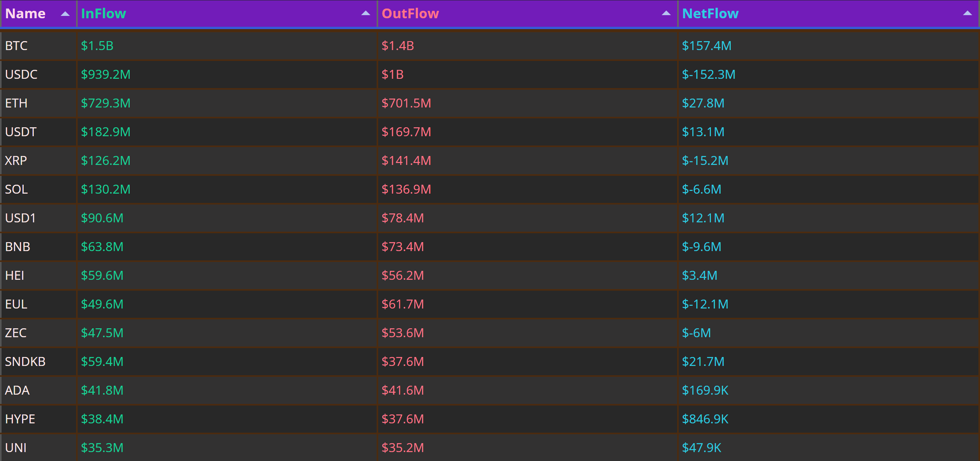
Task: Sort by the Name column arrow
Action: [x=65, y=14]
